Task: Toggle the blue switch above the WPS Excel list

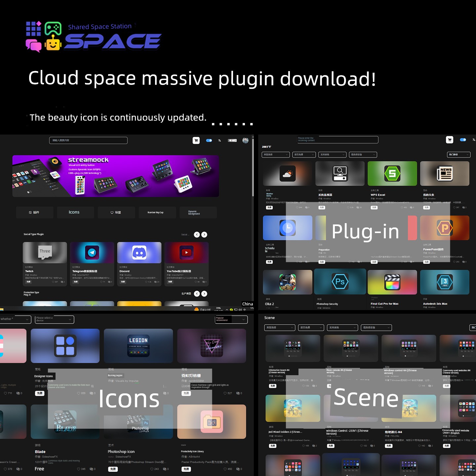Action: pyautogui.click(x=463, y=140)
